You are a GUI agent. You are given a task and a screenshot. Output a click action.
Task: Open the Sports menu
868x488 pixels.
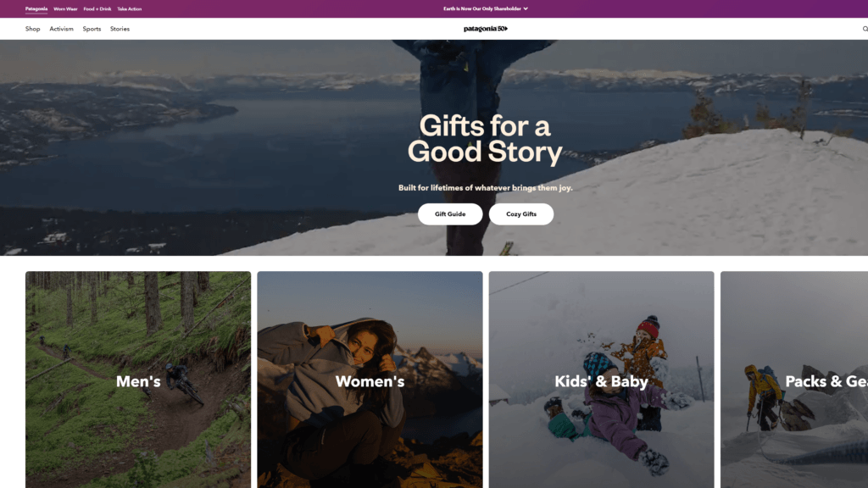coord(91,28)
